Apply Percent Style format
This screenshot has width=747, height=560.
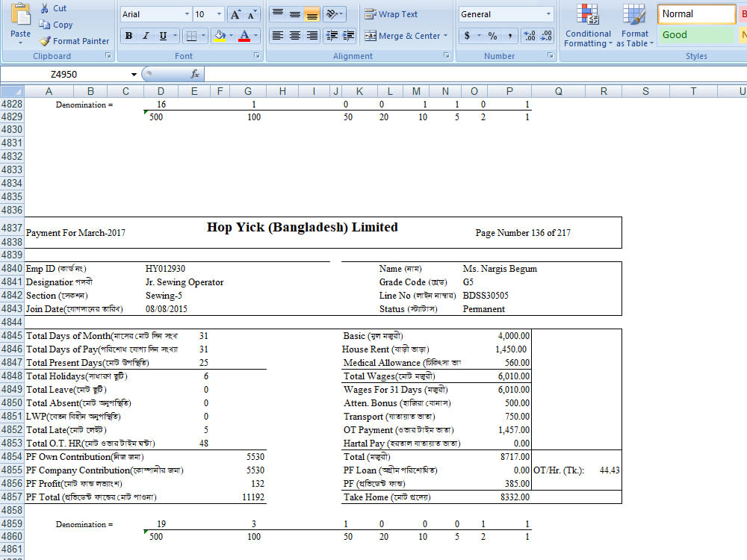[x=492, y=36]
